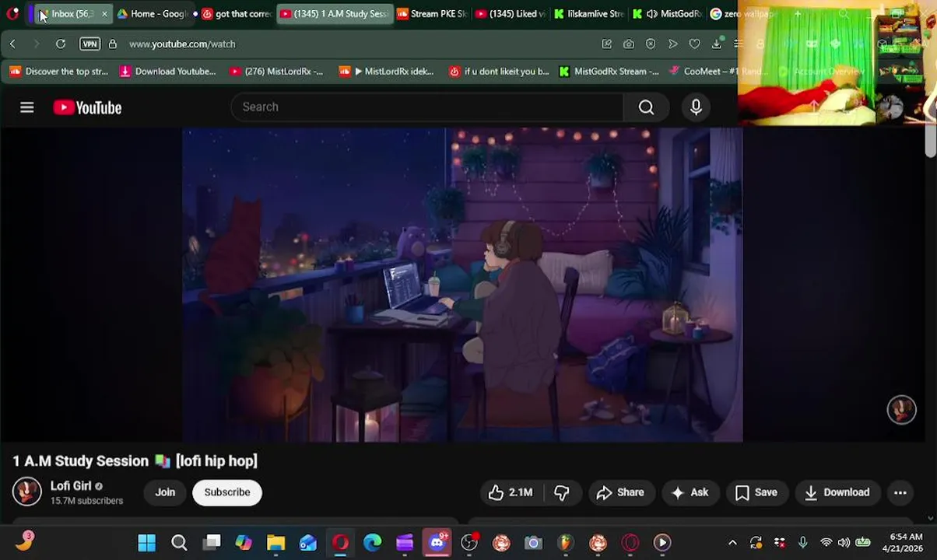Open the Opera menu logo at top left
This screenshot has width=937, height=560.
pos(12,14)
